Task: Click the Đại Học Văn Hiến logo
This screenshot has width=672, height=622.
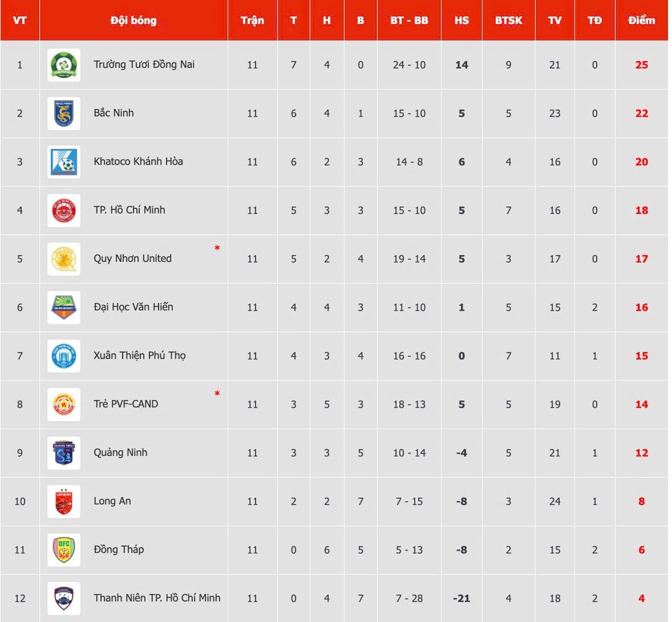Action: 64,308
